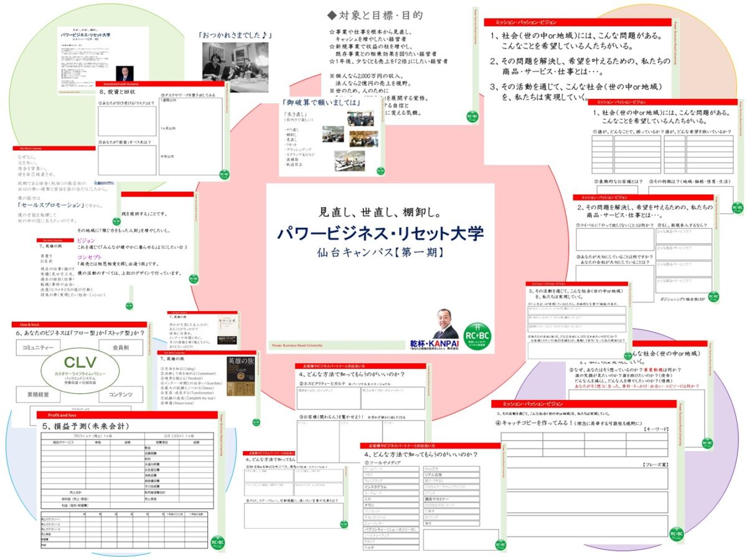Screen dimensions: 747x560
Task: Click the RC/BC logo on the キャッチコピー slide
Action: tap(675, 535)
